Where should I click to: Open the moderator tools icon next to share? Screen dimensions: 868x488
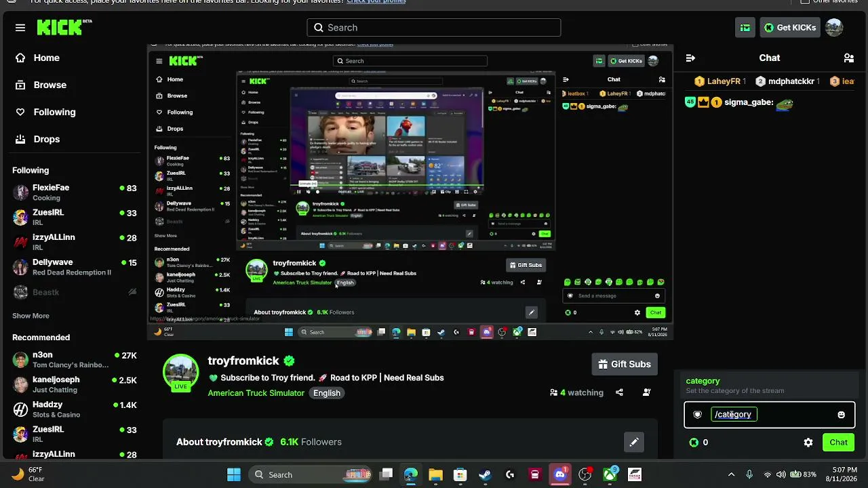[x=646, y=392]
